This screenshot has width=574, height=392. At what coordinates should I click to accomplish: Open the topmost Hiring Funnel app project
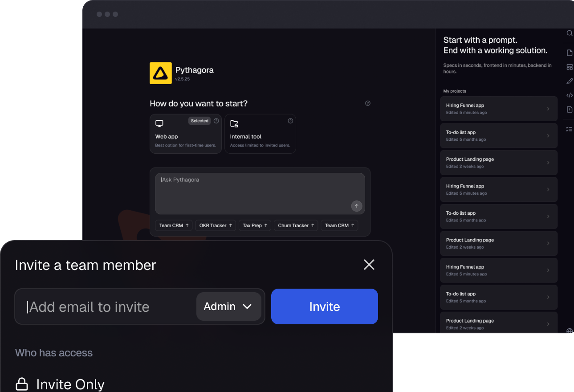[x=499, y=109]
